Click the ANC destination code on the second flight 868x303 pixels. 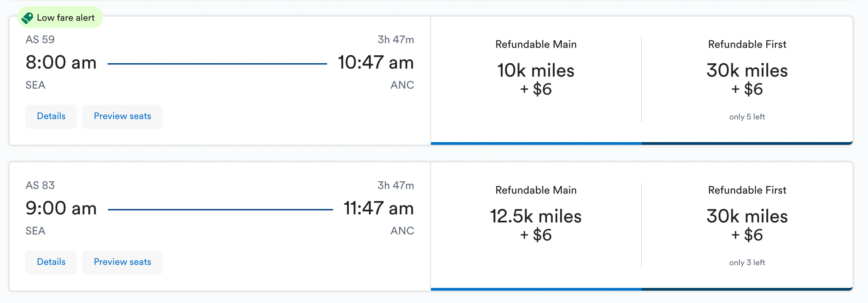[x=402, y=230]
